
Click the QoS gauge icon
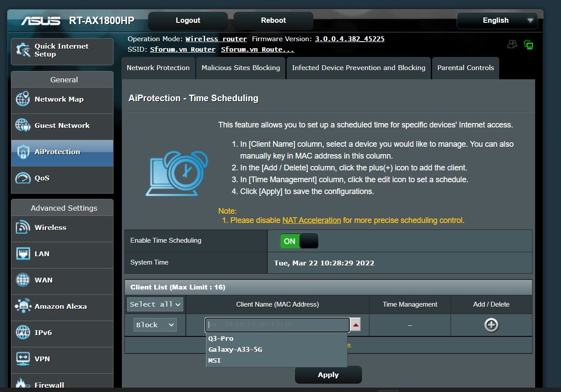[23, 178]
